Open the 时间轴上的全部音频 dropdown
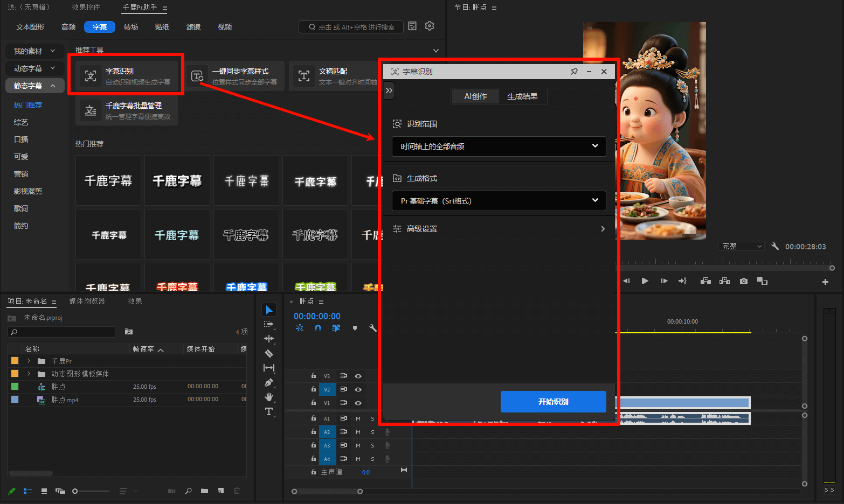Image resolution: width=844 pixels, height=504 pixels. pos(499,146)
